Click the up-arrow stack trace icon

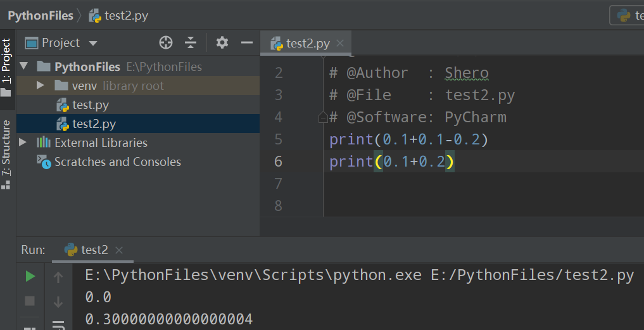58,277
